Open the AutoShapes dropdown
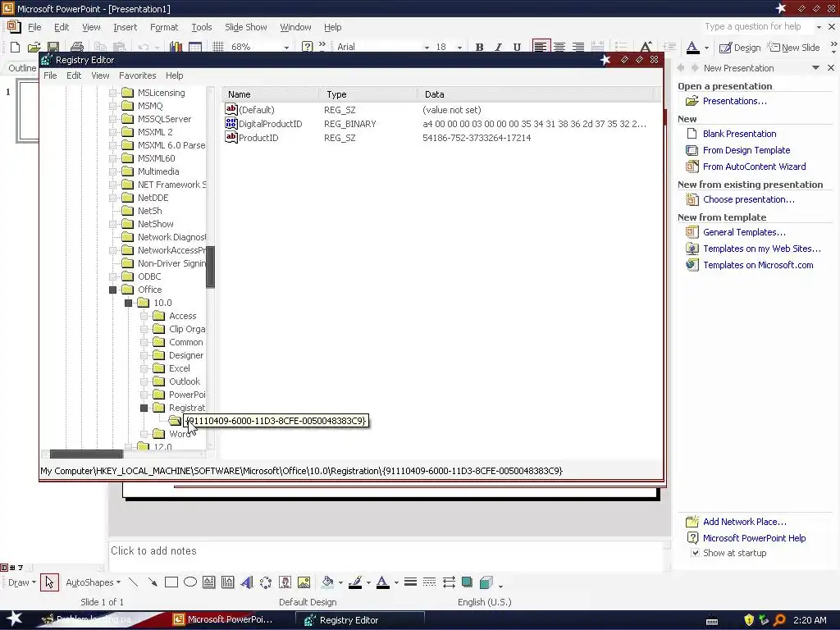 click(93, 582)
